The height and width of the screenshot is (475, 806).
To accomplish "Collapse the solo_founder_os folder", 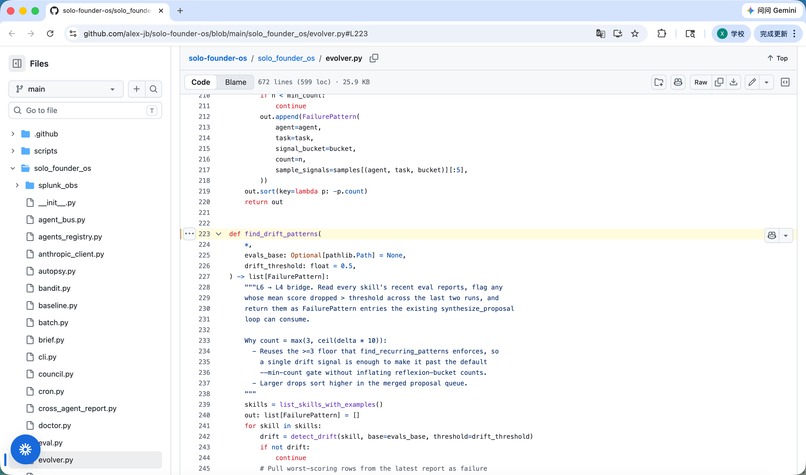I will (13, 168).
